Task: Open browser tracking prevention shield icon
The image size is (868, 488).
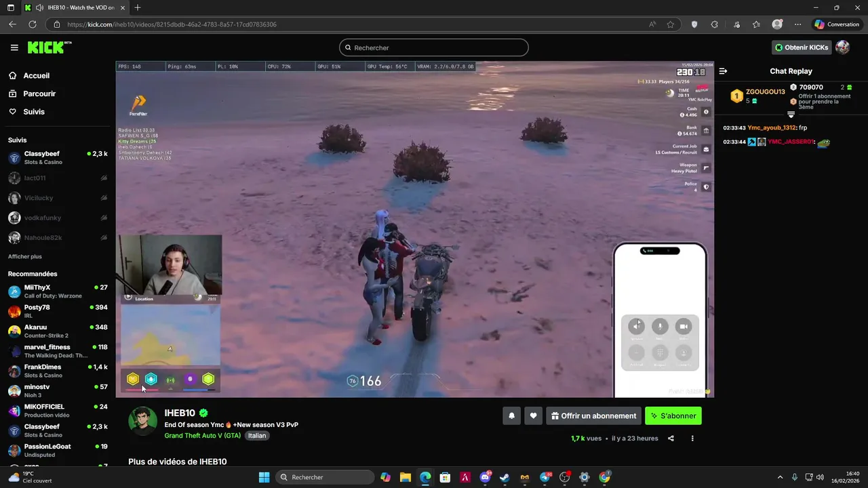Action: [x=694, y=24]
